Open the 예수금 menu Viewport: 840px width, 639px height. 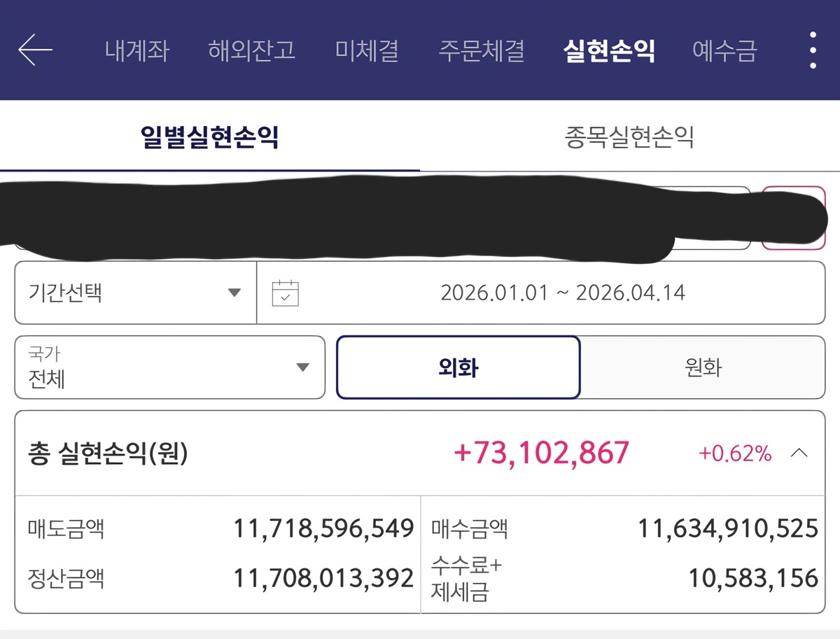(x=724, y=50)
